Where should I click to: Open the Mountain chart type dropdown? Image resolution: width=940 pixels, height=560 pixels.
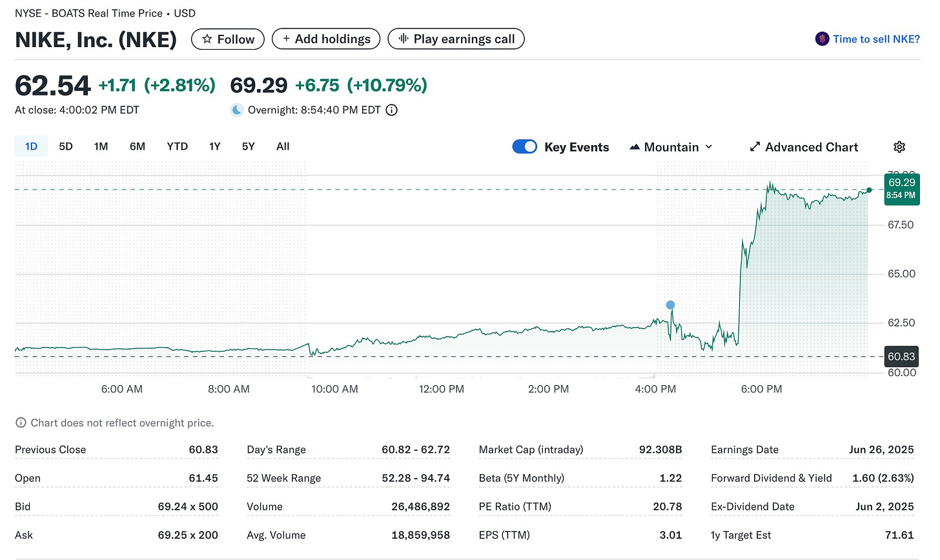point(671,147)
